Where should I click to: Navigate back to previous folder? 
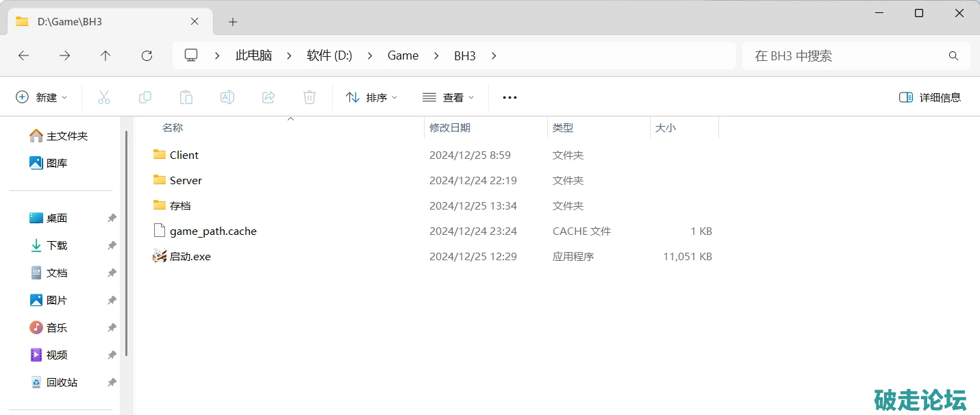point(23,56)
